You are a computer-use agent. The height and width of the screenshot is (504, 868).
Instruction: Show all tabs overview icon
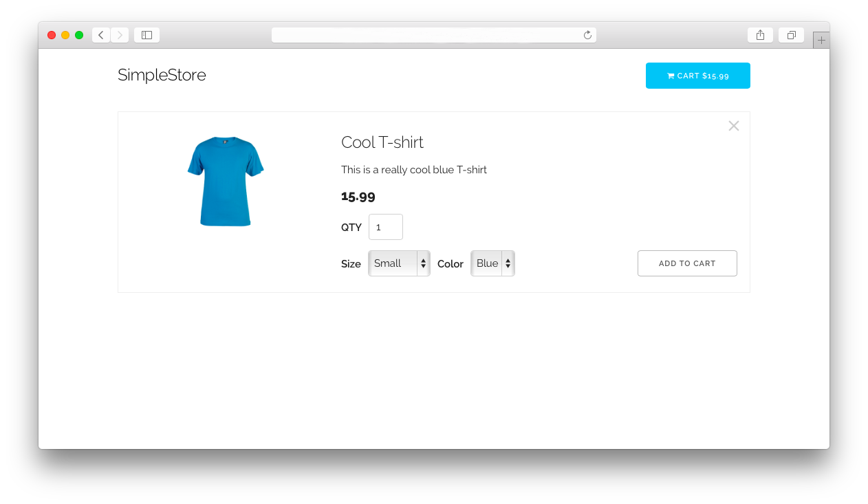(x=791, y=35)
